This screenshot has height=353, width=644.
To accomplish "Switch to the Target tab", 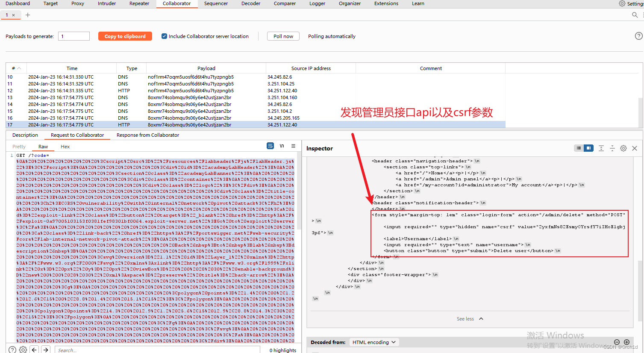I will pyautogui.click(x=50, y=3).
